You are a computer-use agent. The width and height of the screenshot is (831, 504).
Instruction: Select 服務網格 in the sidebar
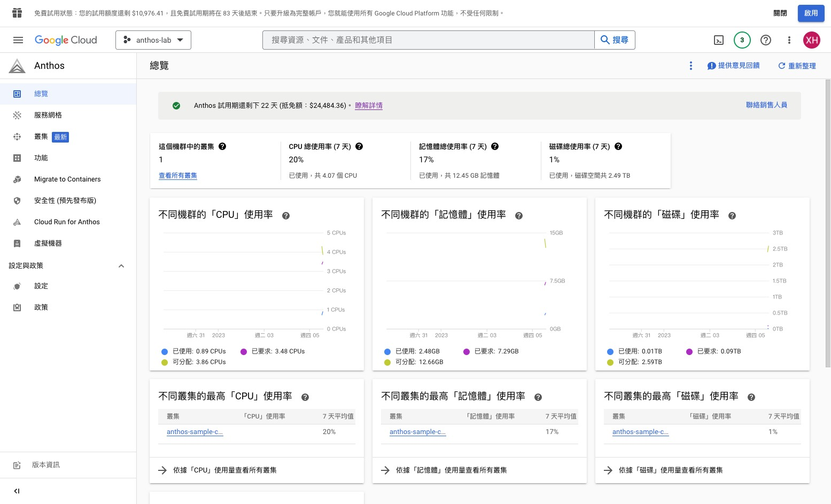48,115
